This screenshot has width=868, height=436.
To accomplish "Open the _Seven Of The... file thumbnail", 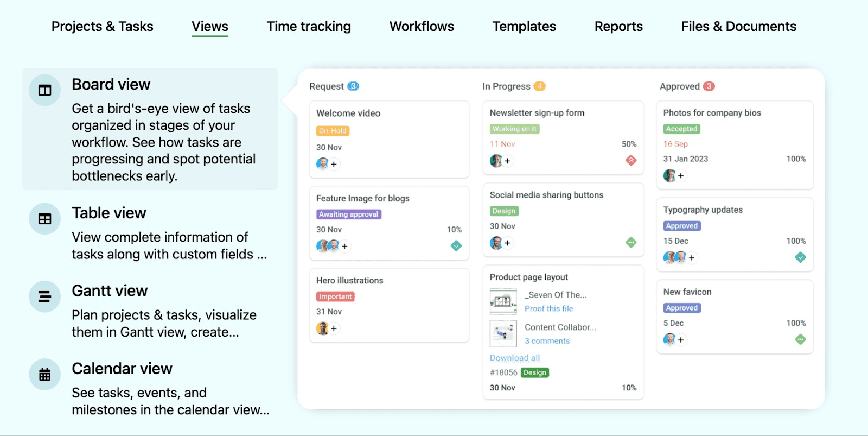I will [503, 301].
